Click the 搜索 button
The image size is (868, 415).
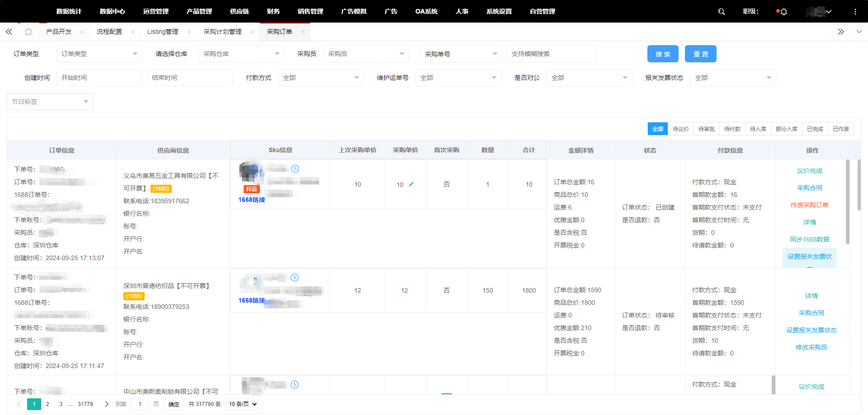point(662,54)
